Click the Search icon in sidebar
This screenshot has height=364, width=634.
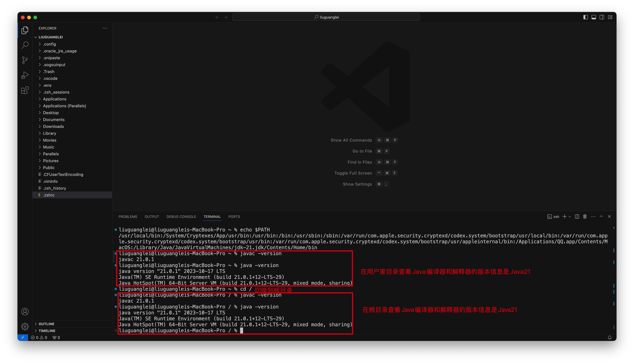coord(25,45)
